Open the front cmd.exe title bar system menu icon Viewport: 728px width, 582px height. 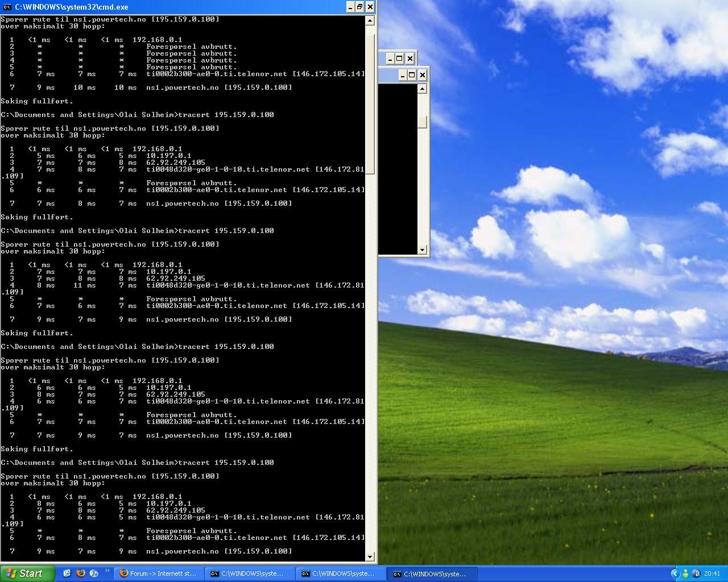coord(7,7)
